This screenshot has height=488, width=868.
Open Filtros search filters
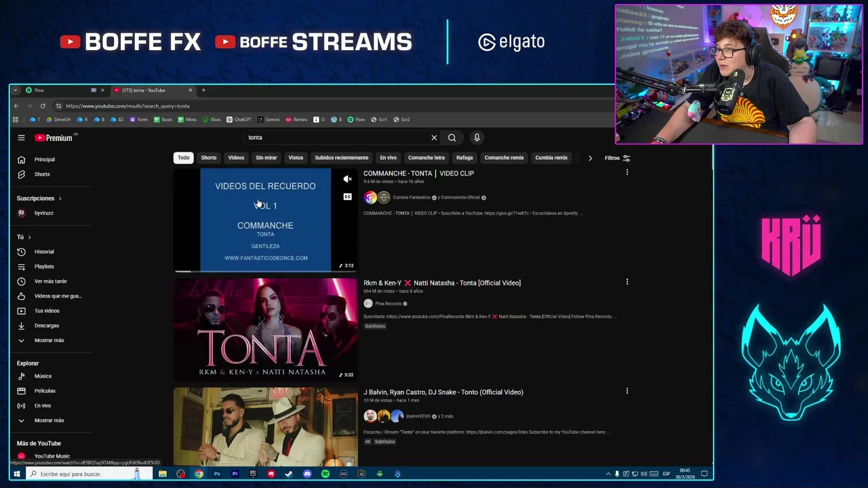click(617, 158)
